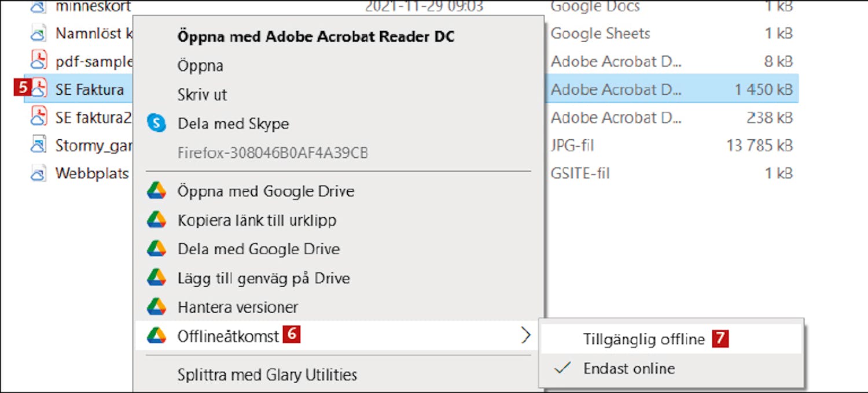Screen dimensions: 868x393
Task: Click Dela med Google Drive
Action: click(x=258, y=249)
